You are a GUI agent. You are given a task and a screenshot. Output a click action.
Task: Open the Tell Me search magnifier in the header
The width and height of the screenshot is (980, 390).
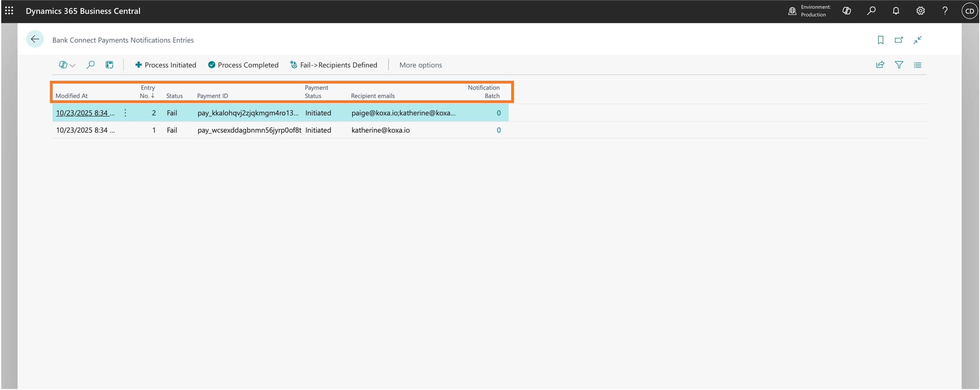pyautogui.click(x=871, y=11)
